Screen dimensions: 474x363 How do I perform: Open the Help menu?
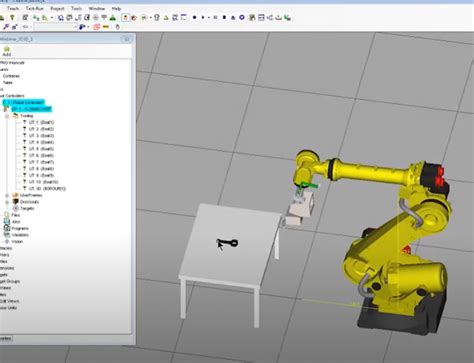[x=116, y=8]
